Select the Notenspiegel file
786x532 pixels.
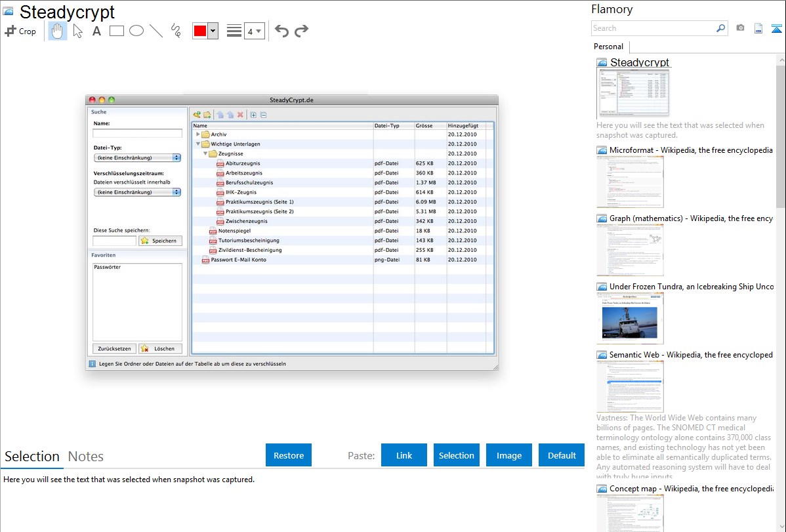[235, 231]
